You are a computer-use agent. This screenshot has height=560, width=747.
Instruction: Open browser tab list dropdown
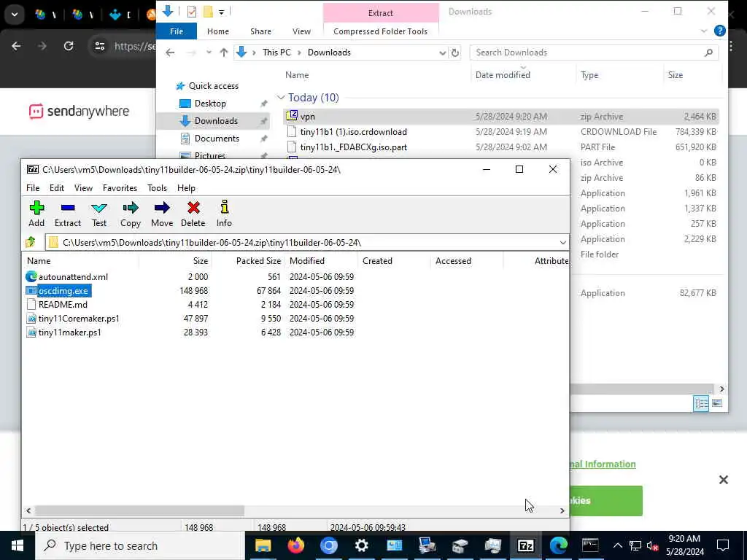click(x=15, y=15)
